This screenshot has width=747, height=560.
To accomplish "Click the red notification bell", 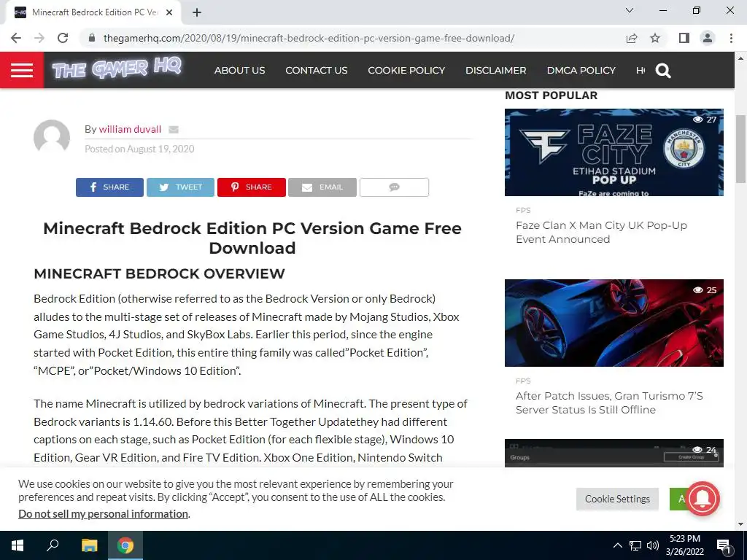I will (703, 499).
